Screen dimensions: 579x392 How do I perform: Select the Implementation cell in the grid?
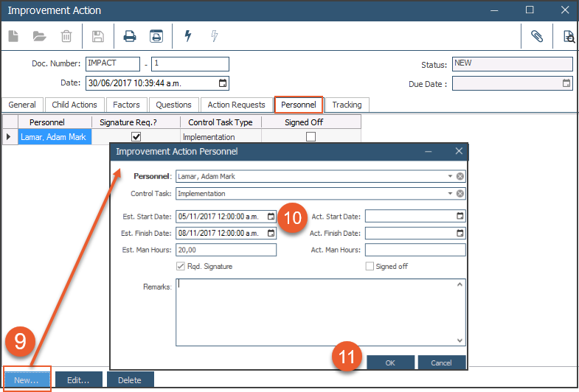221,137
